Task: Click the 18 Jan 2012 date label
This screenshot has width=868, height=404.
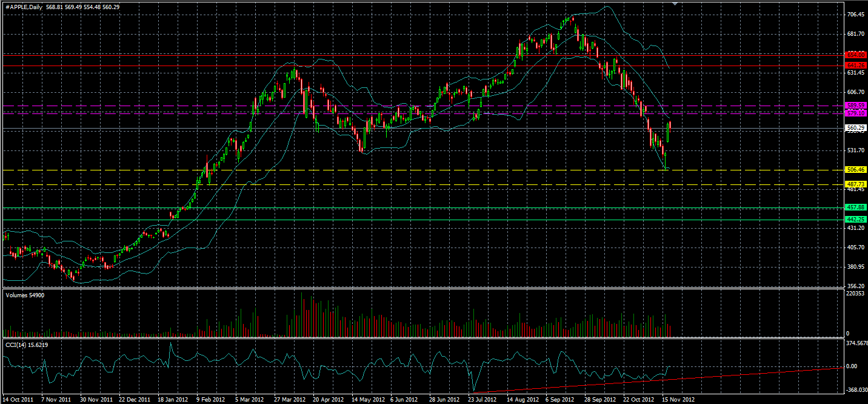Action: pyautogui.click(x=172, y=400)
